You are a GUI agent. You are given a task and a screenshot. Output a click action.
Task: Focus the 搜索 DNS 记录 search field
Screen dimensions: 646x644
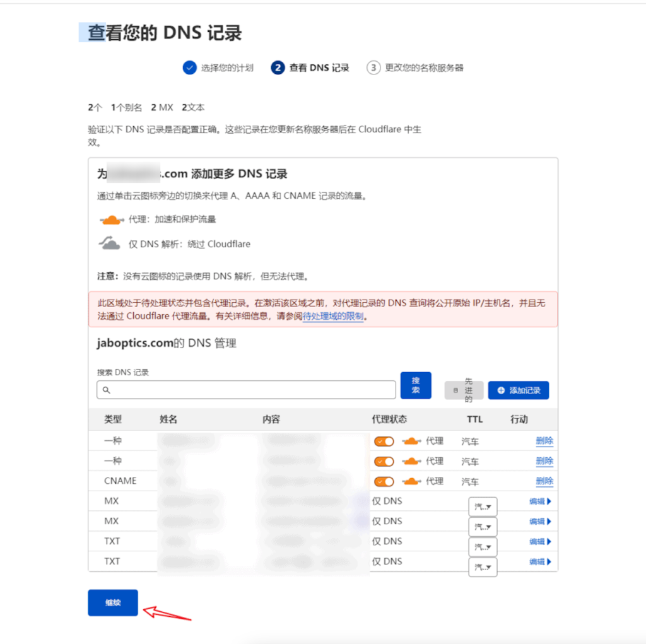[246, 390]
